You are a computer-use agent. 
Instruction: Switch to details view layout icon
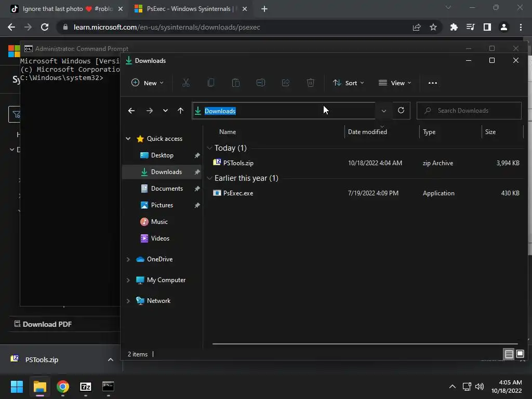(509, 354)
